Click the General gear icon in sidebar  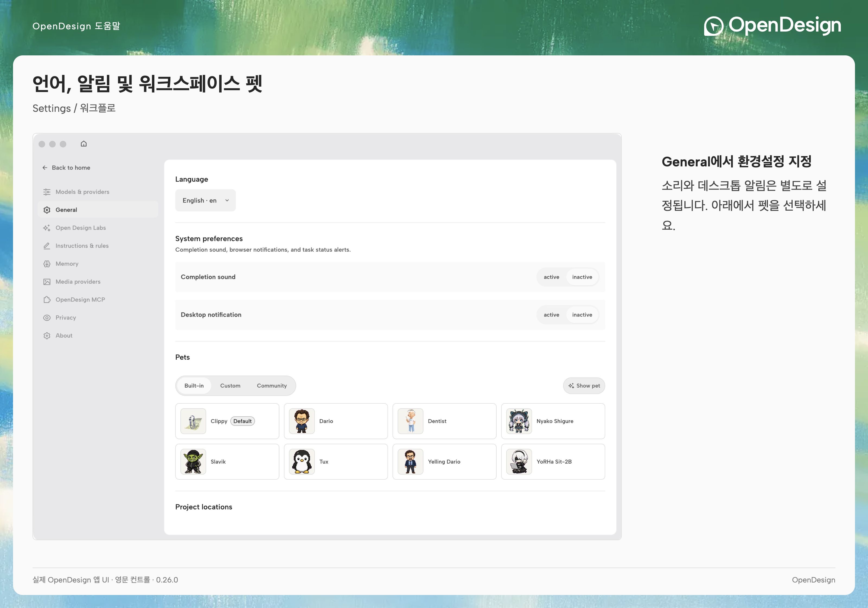[47, 210]
